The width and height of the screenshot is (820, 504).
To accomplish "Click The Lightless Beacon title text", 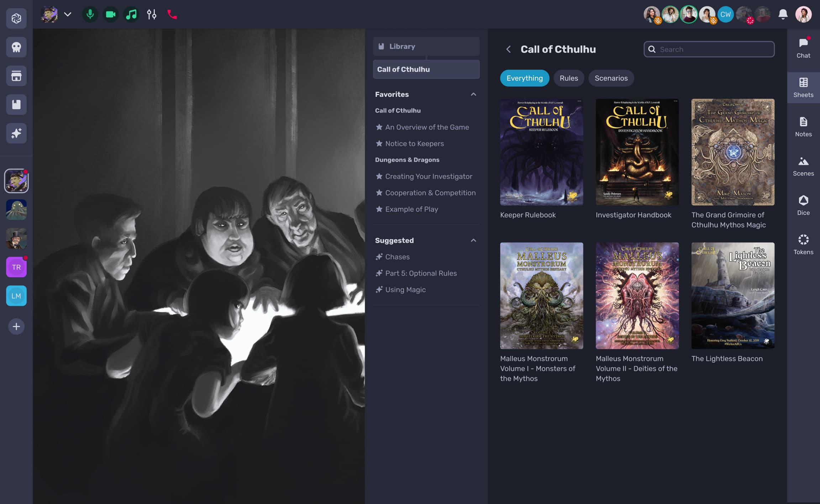I will pos(727,359).
